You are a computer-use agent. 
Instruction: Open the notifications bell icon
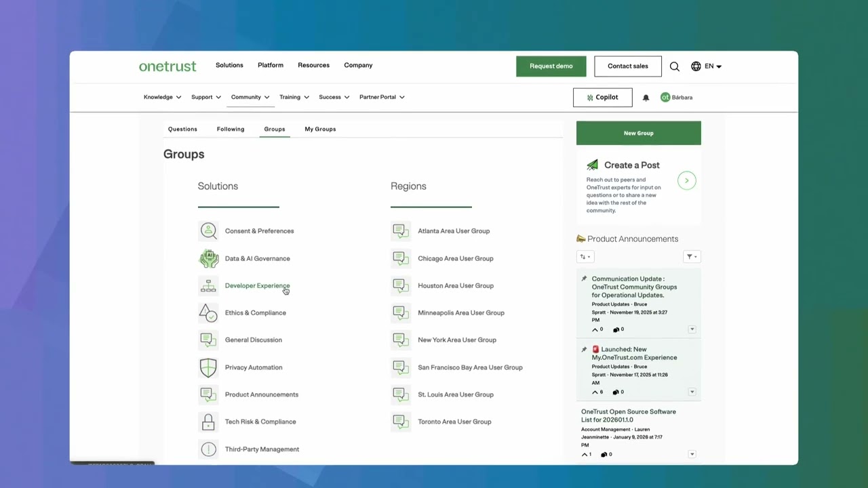[x=646, y=98]
